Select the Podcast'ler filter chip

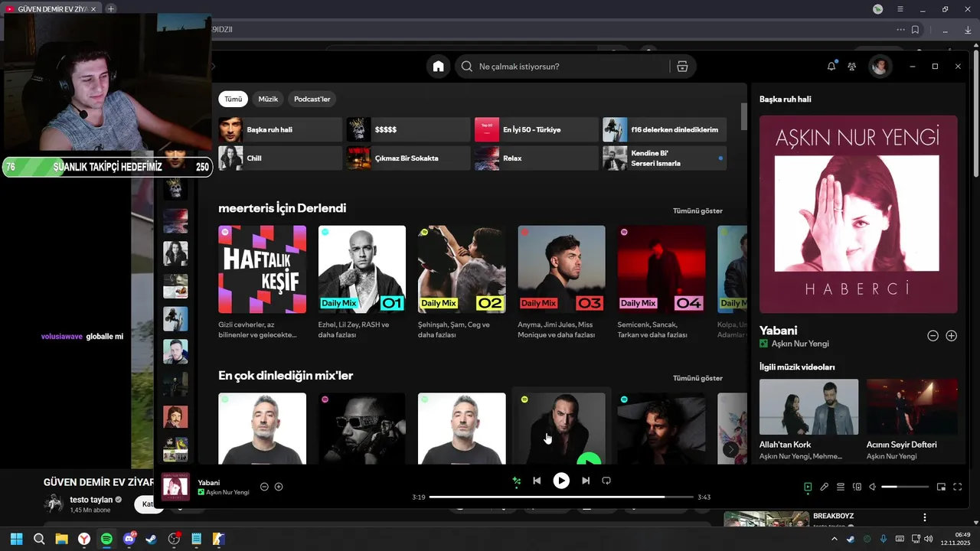312,99
